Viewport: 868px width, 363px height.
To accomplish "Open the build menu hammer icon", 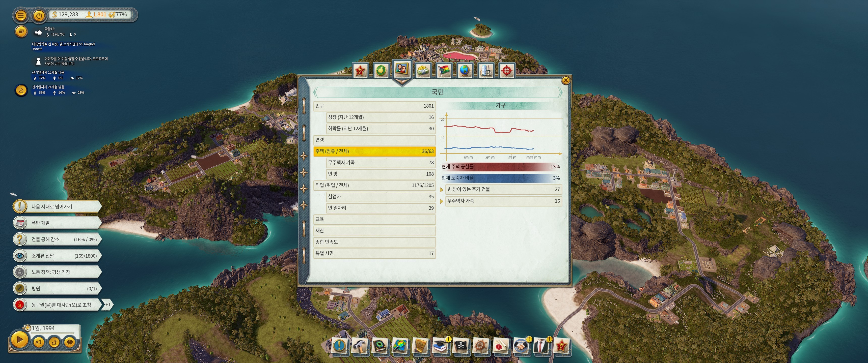I will 359,346.
